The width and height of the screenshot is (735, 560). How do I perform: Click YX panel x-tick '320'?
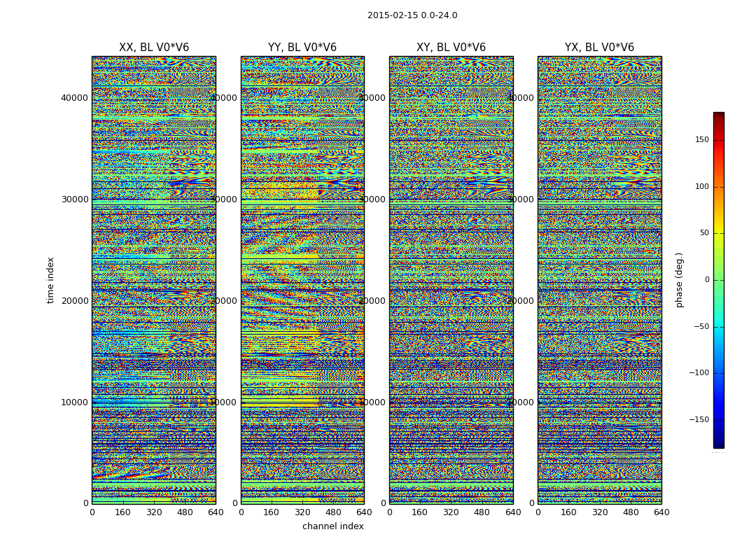(x=599, y=512)
